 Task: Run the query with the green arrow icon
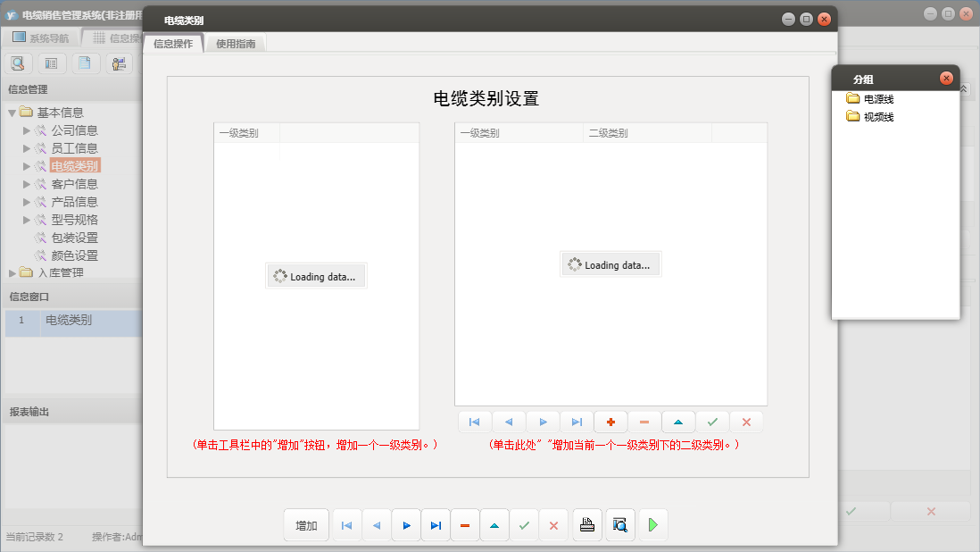point(652,525)
